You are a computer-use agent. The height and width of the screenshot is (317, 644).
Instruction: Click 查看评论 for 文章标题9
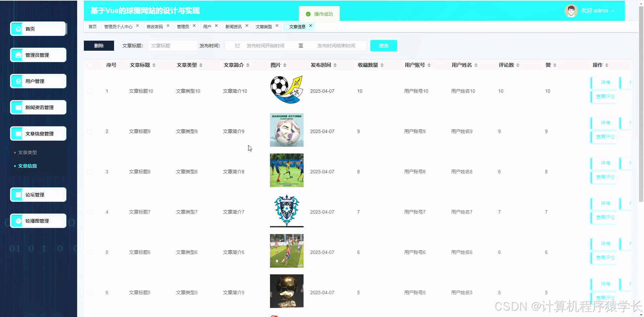pyautogui.click(x=604, y=137)
